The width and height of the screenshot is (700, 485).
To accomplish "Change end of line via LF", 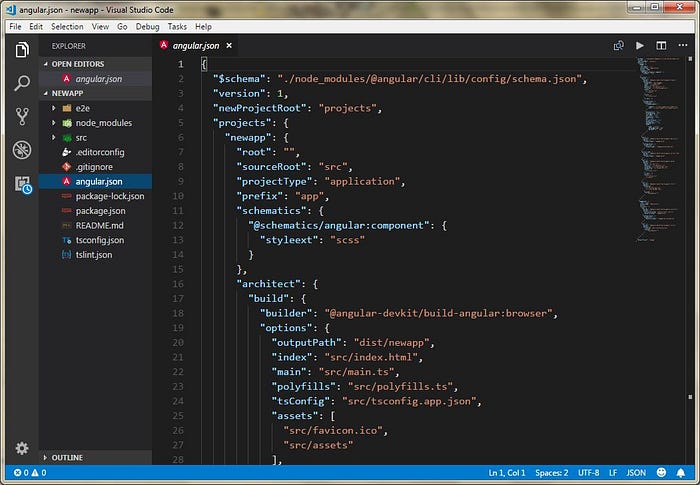I will (x=613, y=472).
